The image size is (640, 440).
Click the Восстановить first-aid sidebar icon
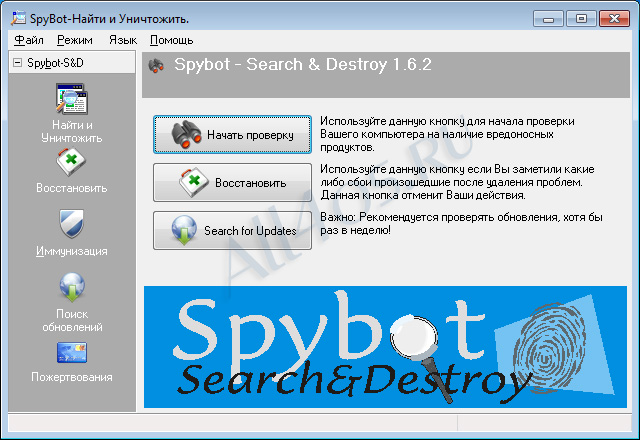(x=71, y=162)
